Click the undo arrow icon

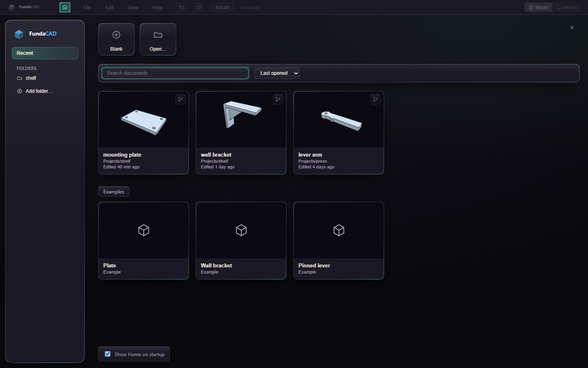click(x=181, y=7)
